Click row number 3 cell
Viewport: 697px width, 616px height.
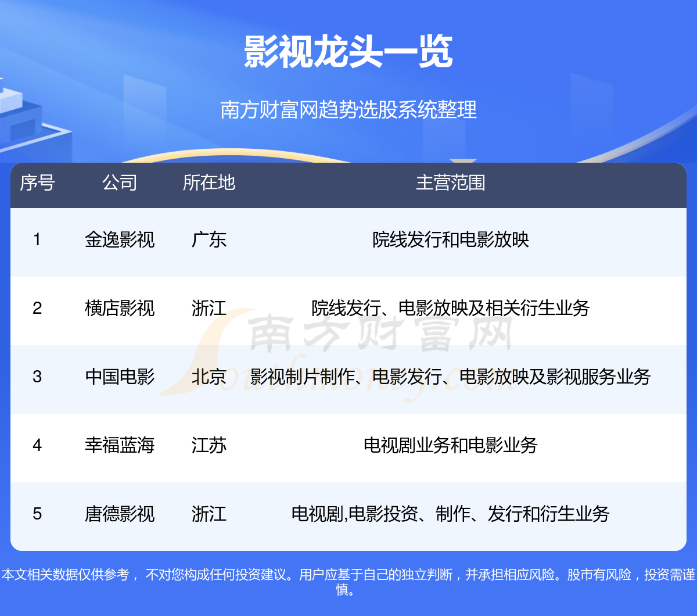(37, 377)
